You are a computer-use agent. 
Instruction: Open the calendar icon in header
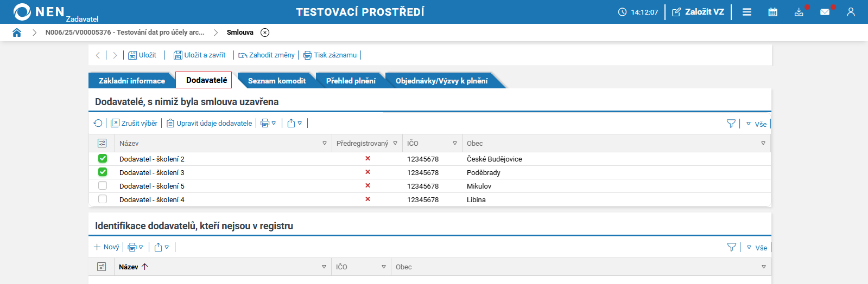pyautogui.click(x=773, y=12)
